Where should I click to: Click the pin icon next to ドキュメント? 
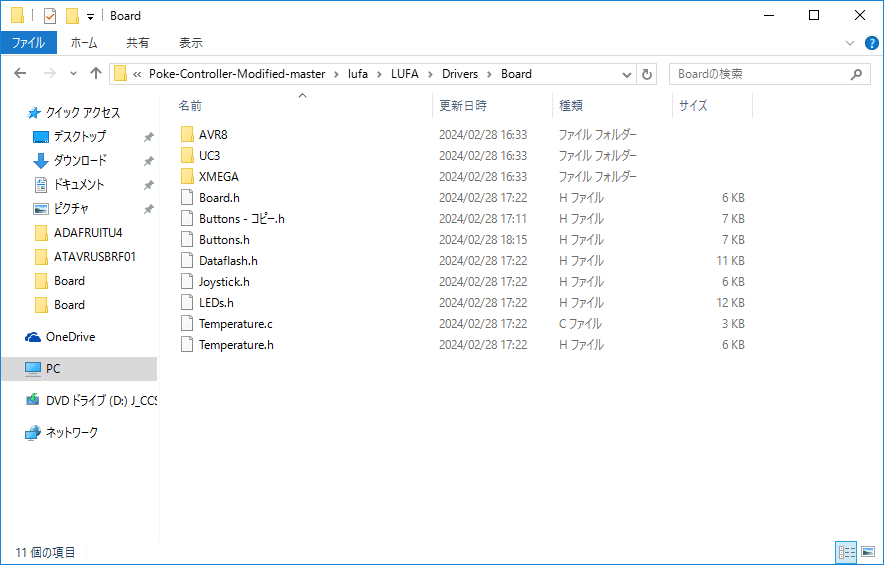(148, 185)
